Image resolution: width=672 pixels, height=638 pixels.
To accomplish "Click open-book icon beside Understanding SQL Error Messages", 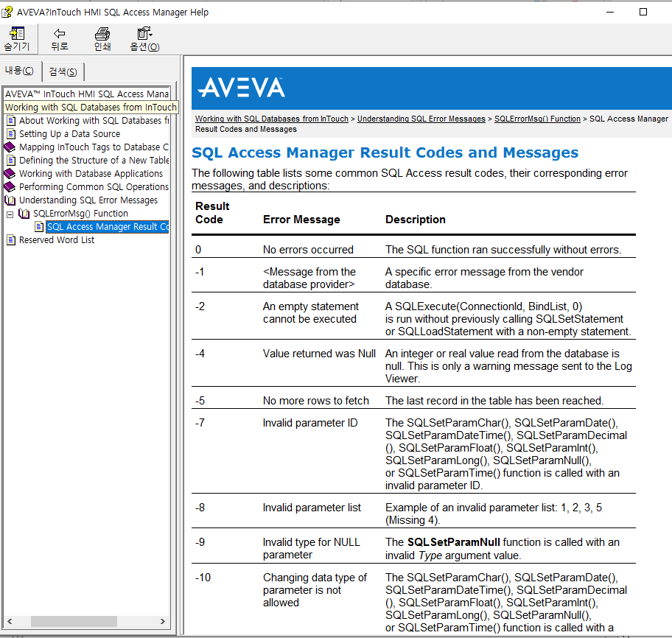I will 10,200.
